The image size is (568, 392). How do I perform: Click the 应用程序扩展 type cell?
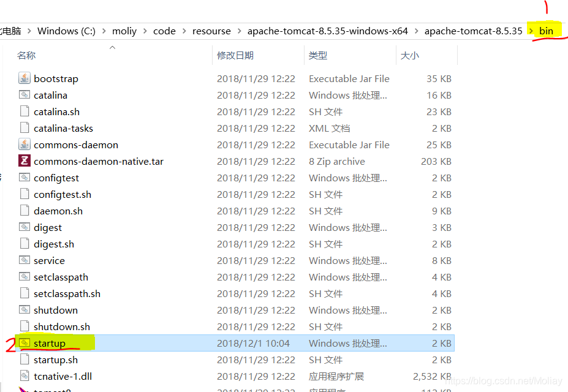(x=336, y=377)
